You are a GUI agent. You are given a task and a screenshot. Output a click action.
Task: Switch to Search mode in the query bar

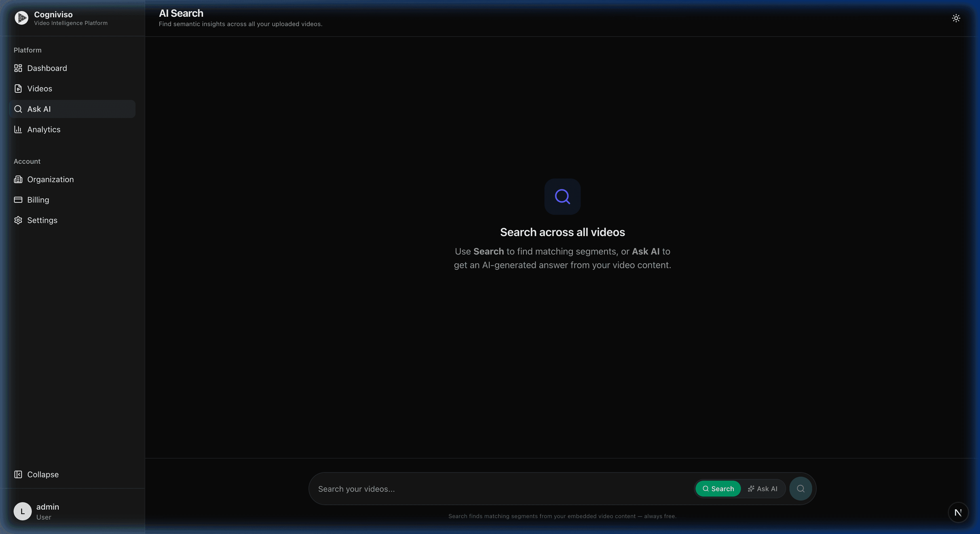pyautogui.click(x=718, y=489)
